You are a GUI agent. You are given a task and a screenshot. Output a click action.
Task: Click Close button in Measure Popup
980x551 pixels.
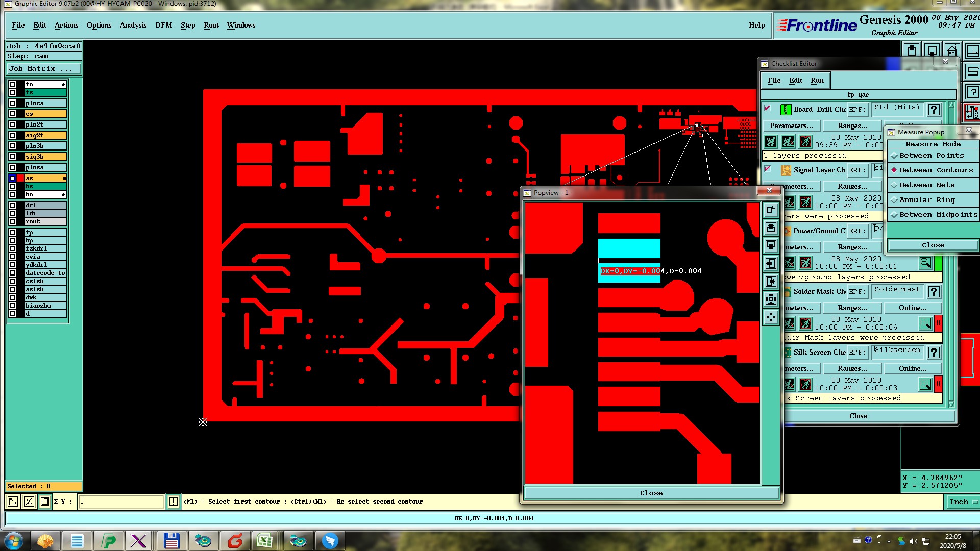point(933,245)
